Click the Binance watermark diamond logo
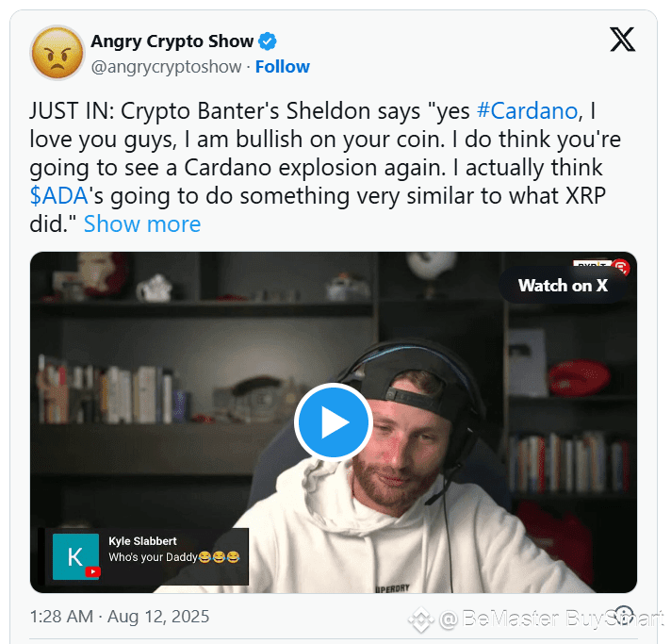Image resolution: width=671 pixels, height=644 pixels. 421,619
